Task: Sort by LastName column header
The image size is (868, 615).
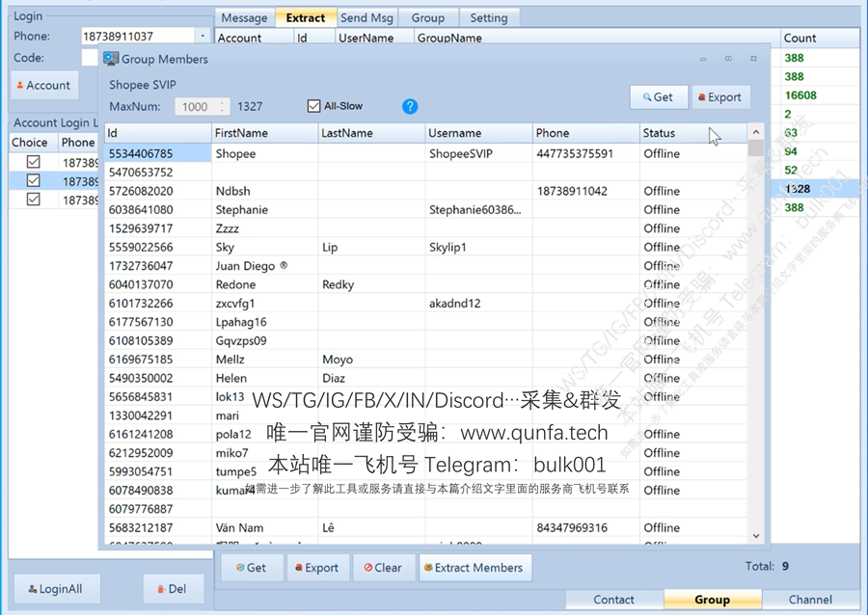Action: pyautogui.click(x=372, y=133)
